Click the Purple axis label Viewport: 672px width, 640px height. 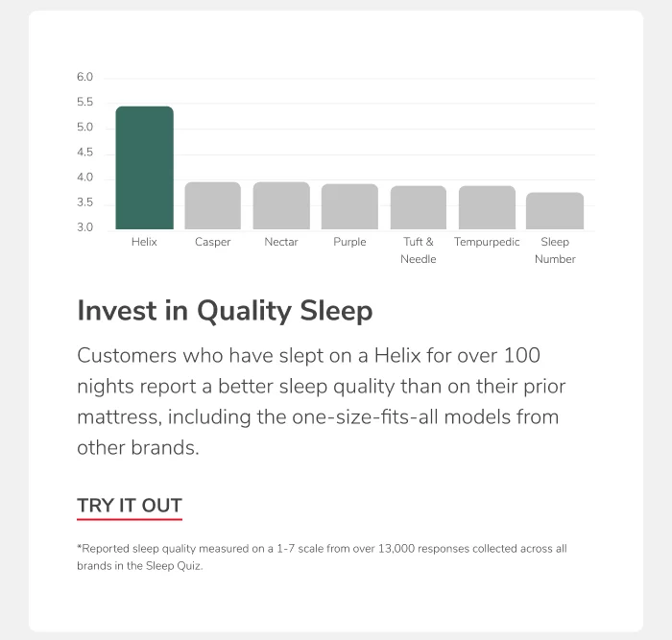point(349,242)
